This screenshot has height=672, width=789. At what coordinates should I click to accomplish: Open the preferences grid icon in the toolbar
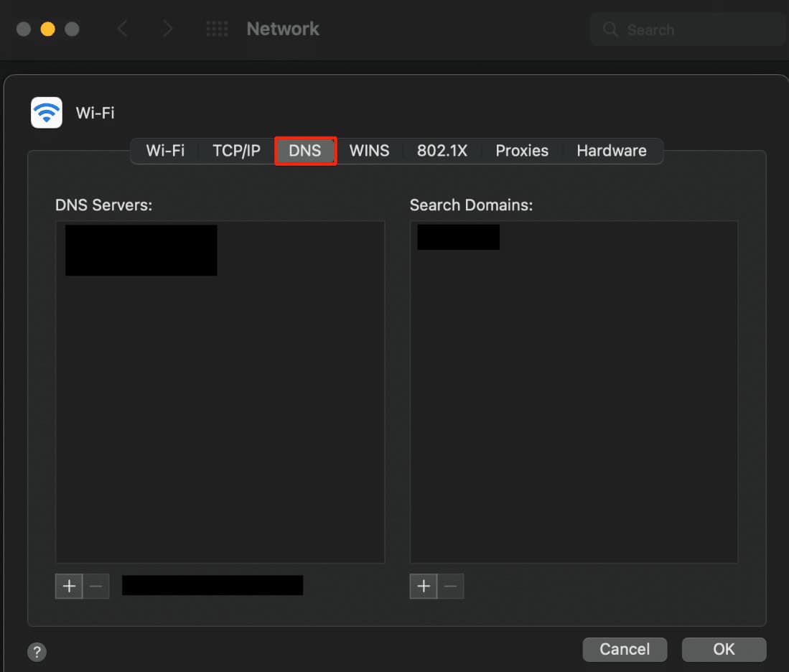[217, 29]
